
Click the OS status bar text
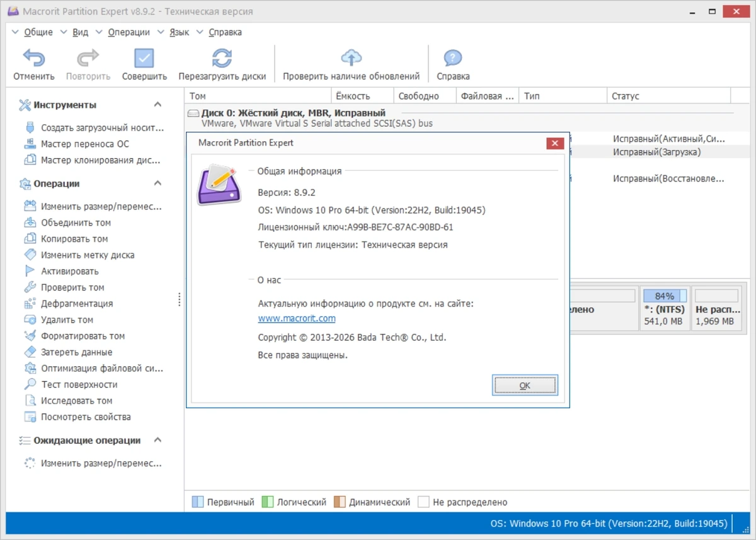tap(609, 523)
